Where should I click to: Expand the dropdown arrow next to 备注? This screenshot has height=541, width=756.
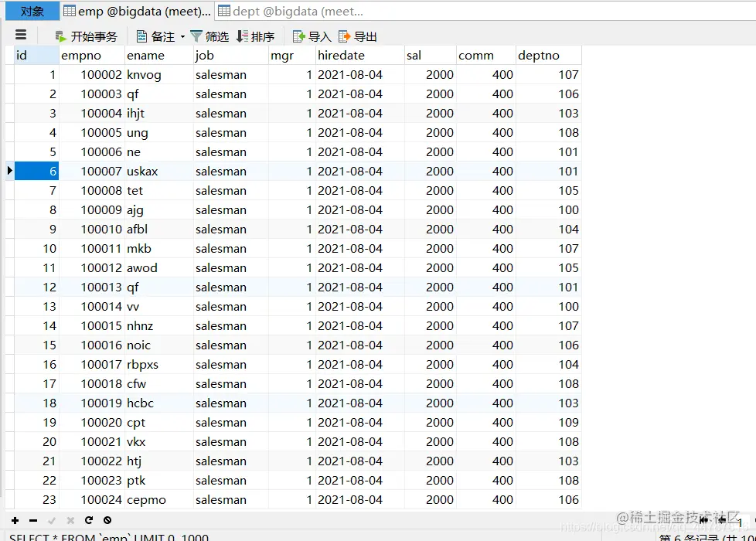182,36
